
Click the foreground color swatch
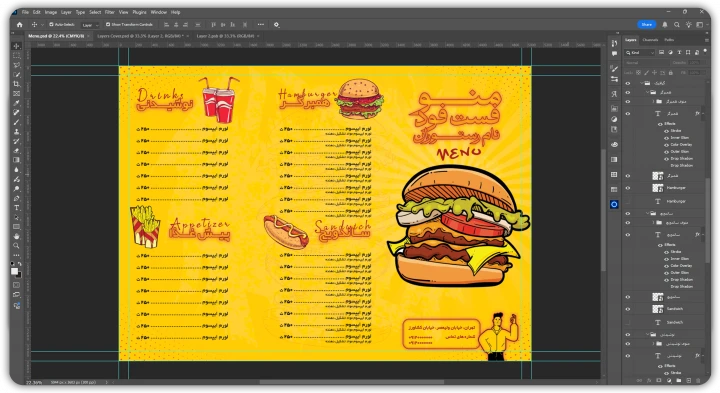coord(14,271)
